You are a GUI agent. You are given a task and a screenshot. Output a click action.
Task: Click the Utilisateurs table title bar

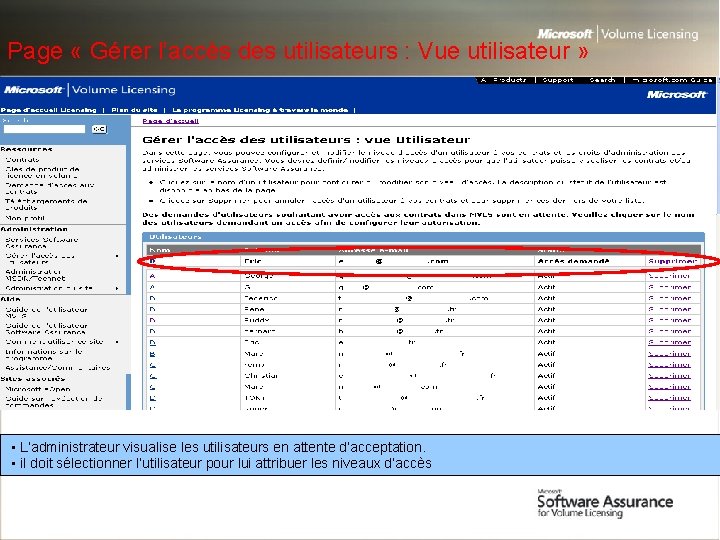coord(423,237)
